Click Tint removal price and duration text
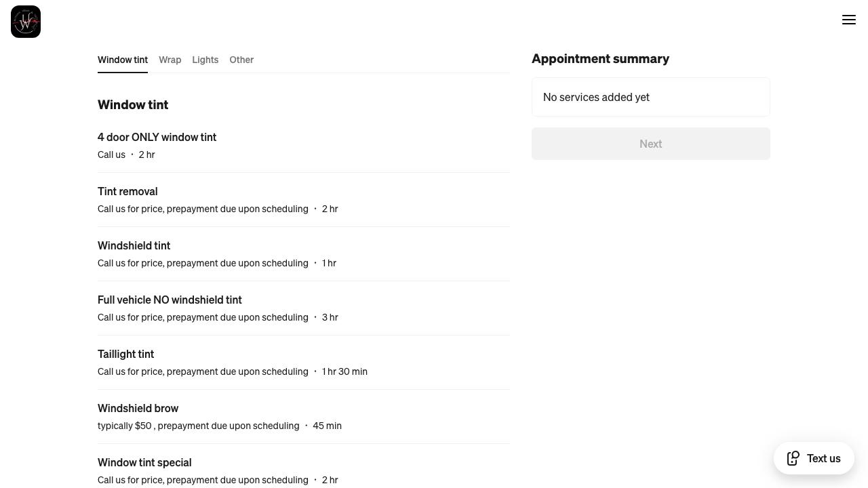Image resolution: width=868 pixels, height=488 pixels. pyautogui.click(x=218, y=209)
